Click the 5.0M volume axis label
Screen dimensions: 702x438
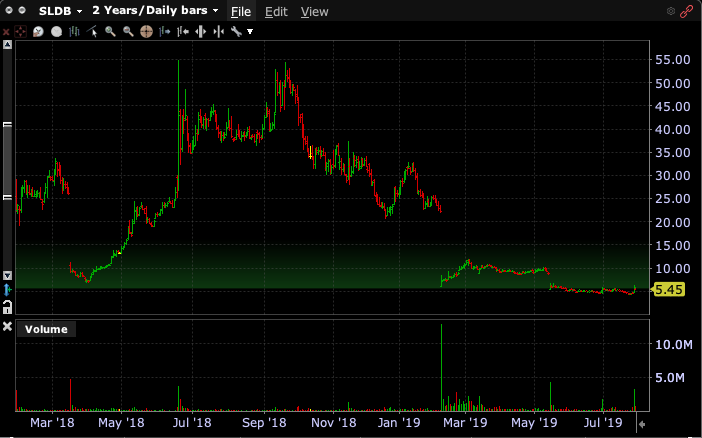(670, 378)
